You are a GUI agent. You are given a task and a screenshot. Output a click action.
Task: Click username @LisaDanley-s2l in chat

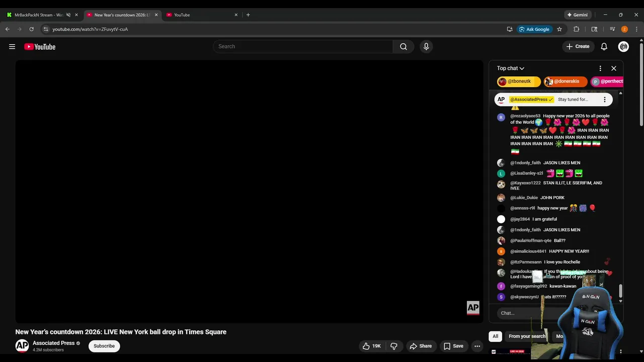[x=527, y=173]
